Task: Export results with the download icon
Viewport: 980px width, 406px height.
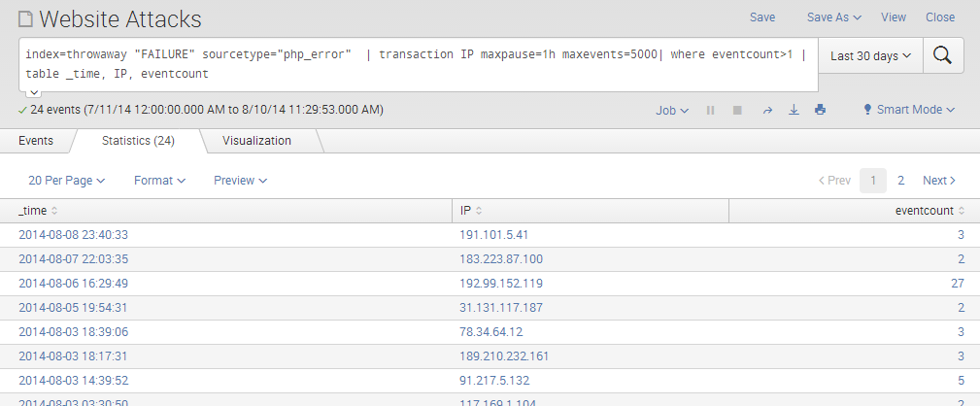Action: [x=794, y=111]
